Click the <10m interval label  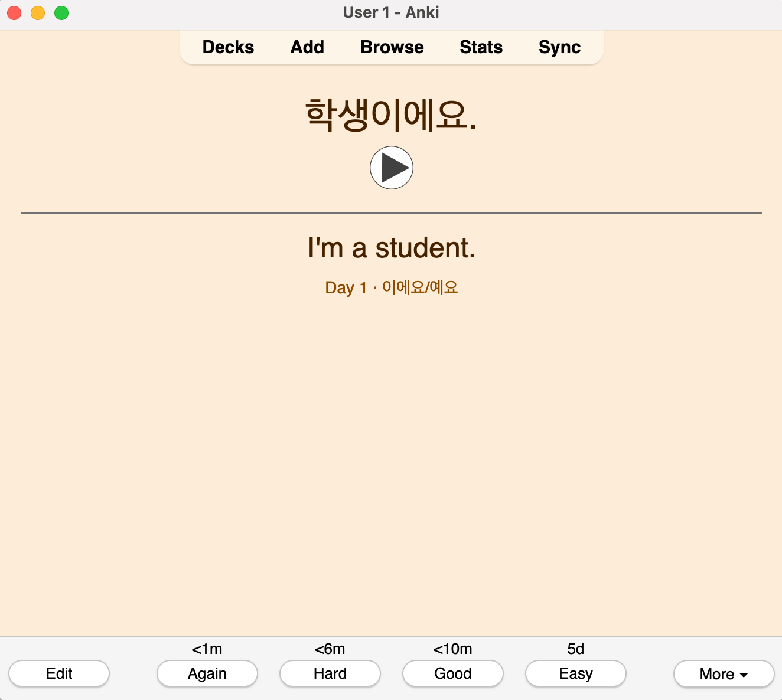tap(453, 649)
